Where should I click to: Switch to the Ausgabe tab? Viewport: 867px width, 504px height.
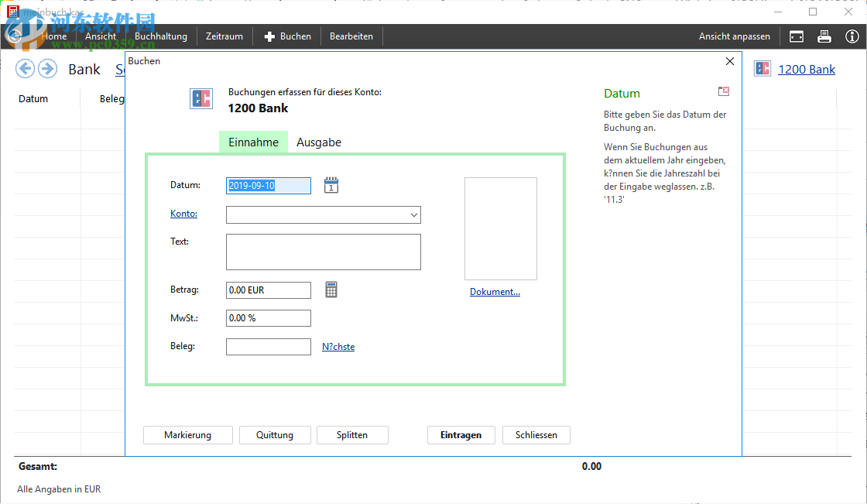pos(319,142)
